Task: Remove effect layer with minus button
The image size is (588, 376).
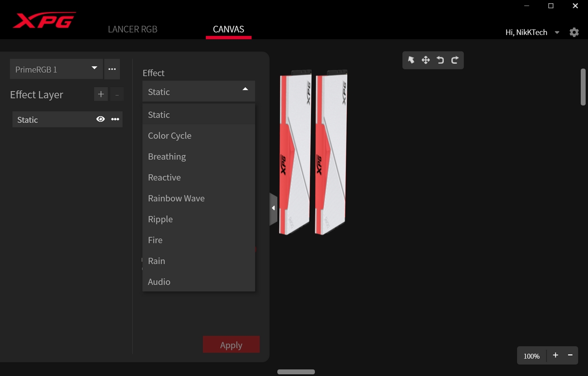Action: point(117,95)
